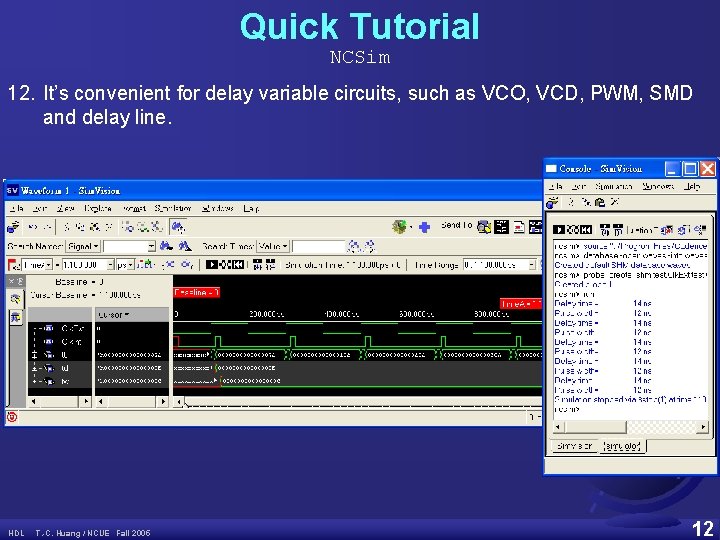The width and height of the screenshot is (720, 540).
Task: Click the open database icon in Waveform toolbar
Action: coord(13,227)
